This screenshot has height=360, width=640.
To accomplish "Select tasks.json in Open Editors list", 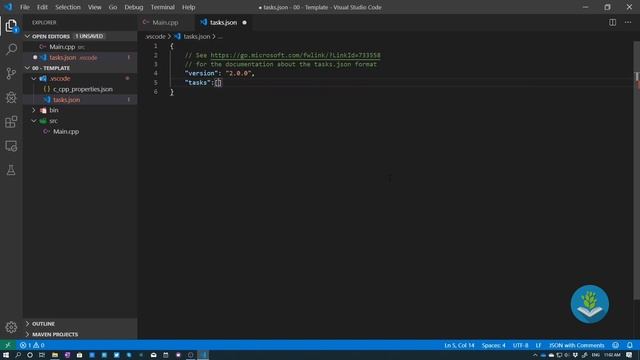I will coord(80,58).
